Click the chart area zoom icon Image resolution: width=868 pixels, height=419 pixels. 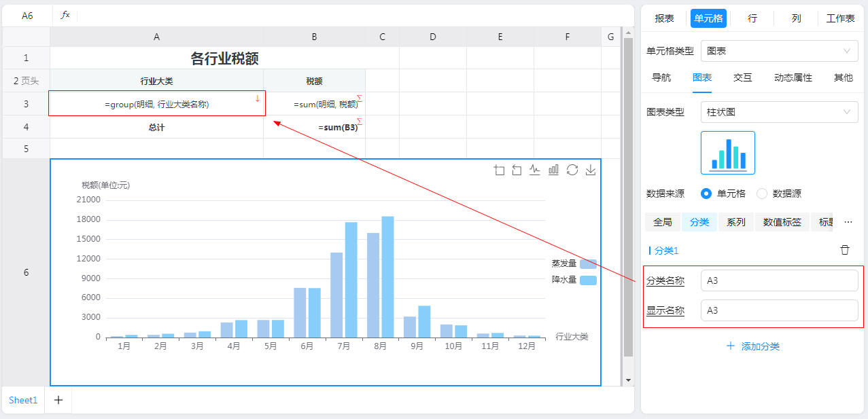click(x=500, y=170)
